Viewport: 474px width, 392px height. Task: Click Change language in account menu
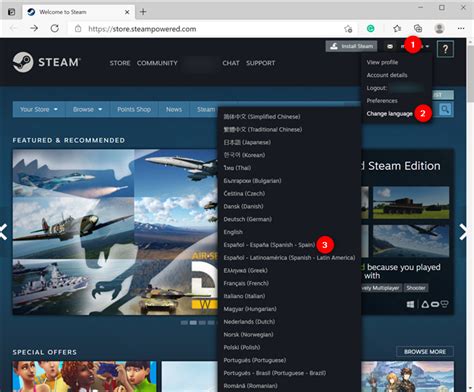(x=390, y=114)
